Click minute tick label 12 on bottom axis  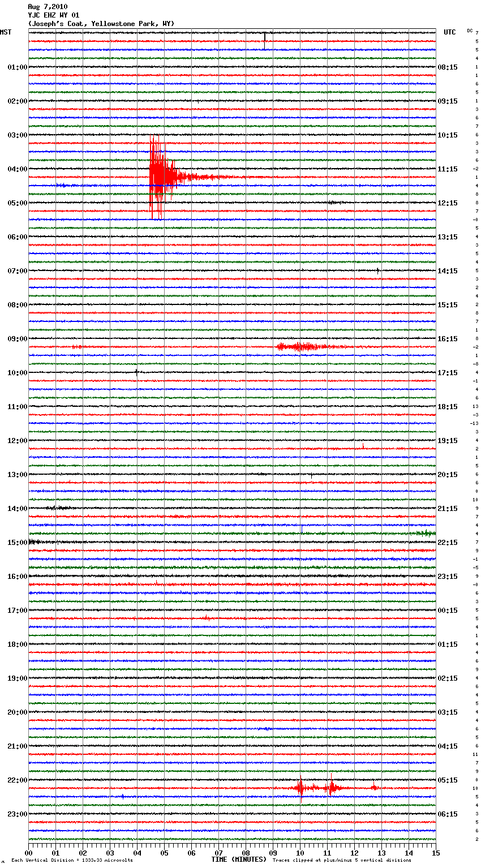pyautogui.click(x=354, y=853)
